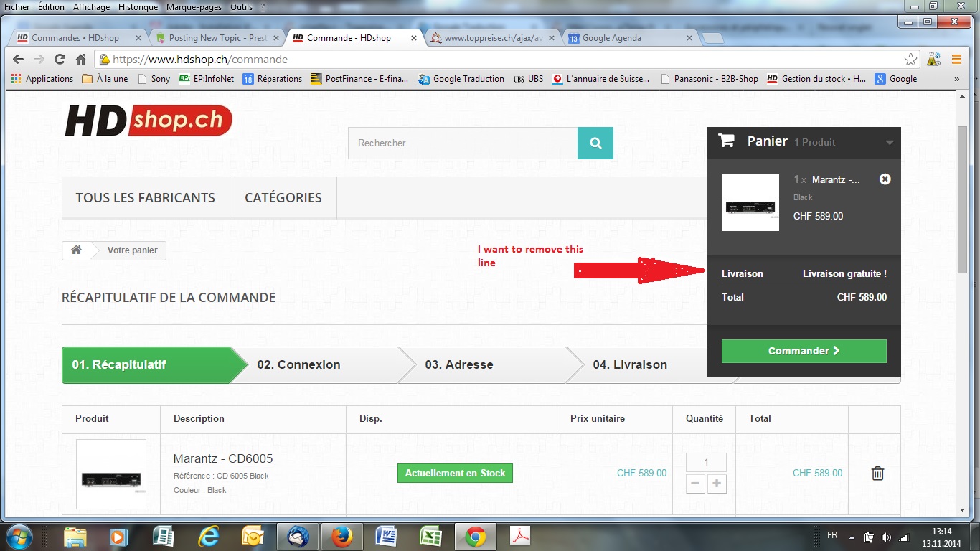The height and width of the screenshot is (551, 980).
Task: Open the TOUS LES FABRICANTS menu
Action: pos(146,198)
